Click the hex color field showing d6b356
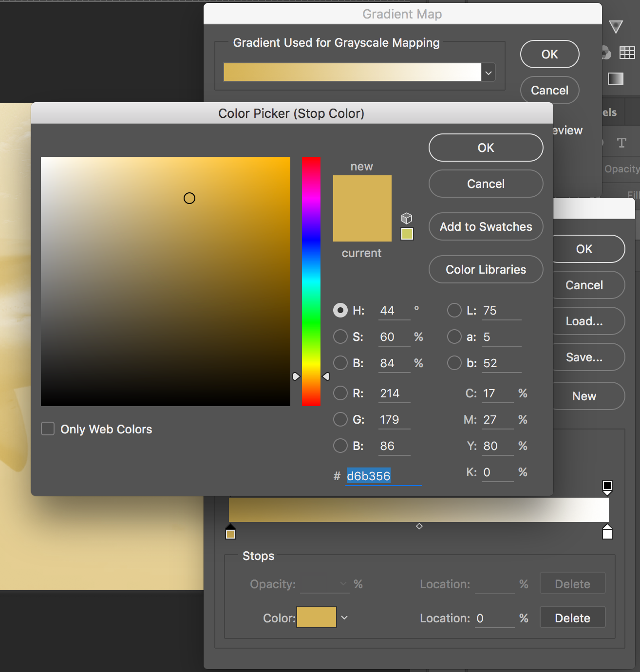This screenshot has height=672, width=640. [x=384, y=476]
